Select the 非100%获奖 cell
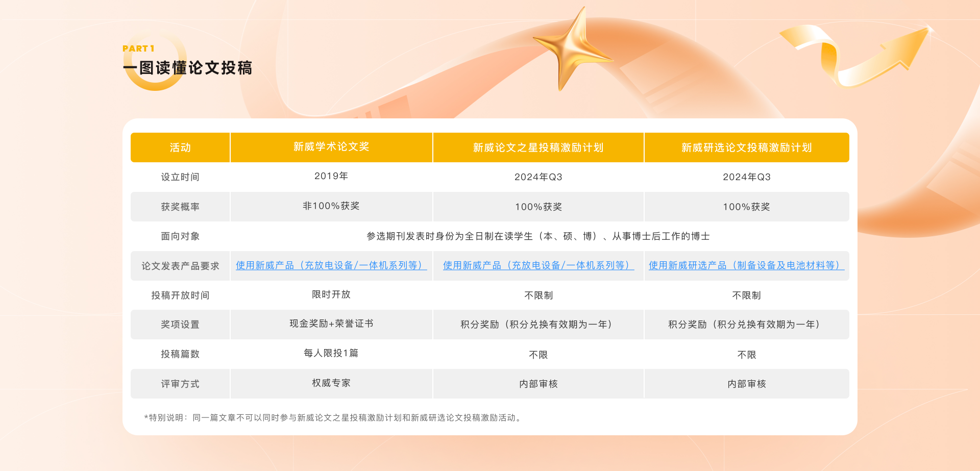980x471 pixels. (331, 206)
